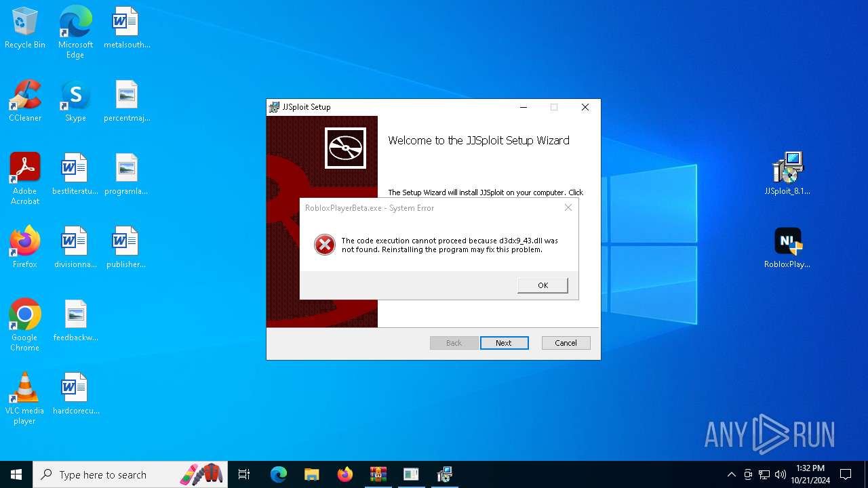
Task: Click Cancel in the JJSploit Setup wizard
Action: [x=566, y=343]
